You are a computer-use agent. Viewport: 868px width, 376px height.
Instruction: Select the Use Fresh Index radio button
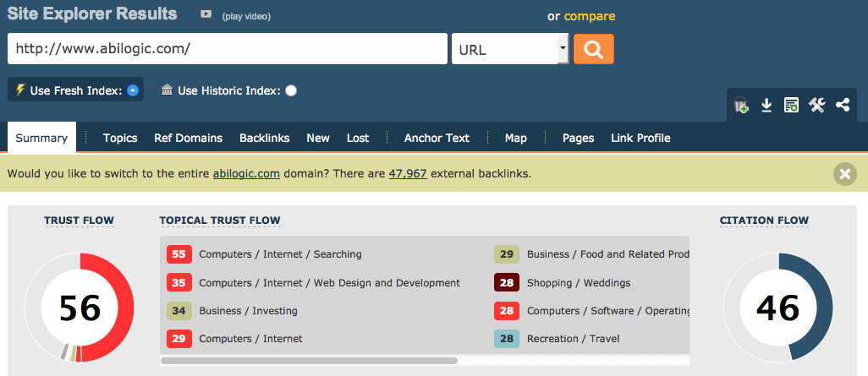pos(133,90)
